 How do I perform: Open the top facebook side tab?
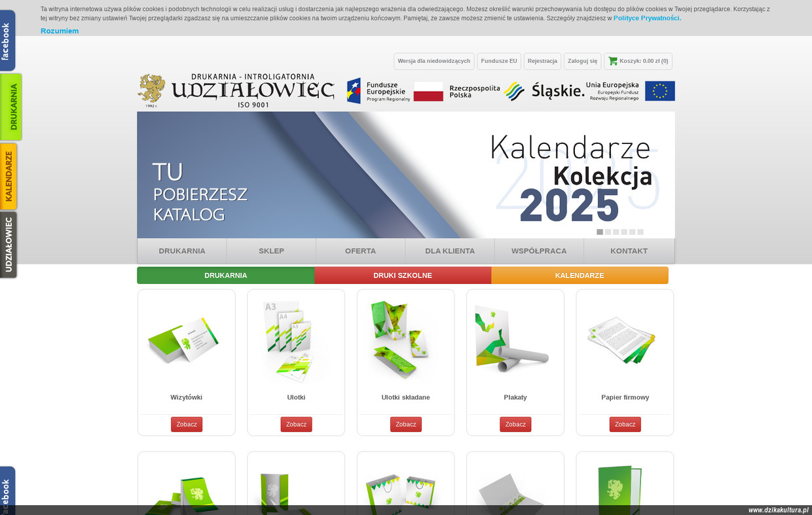pos(7,41)
